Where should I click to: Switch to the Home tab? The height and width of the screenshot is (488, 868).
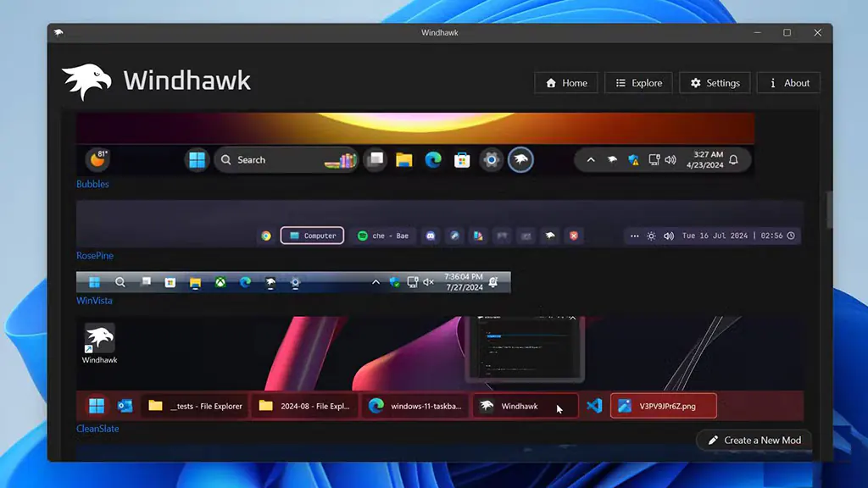click(x=565, y=82)
